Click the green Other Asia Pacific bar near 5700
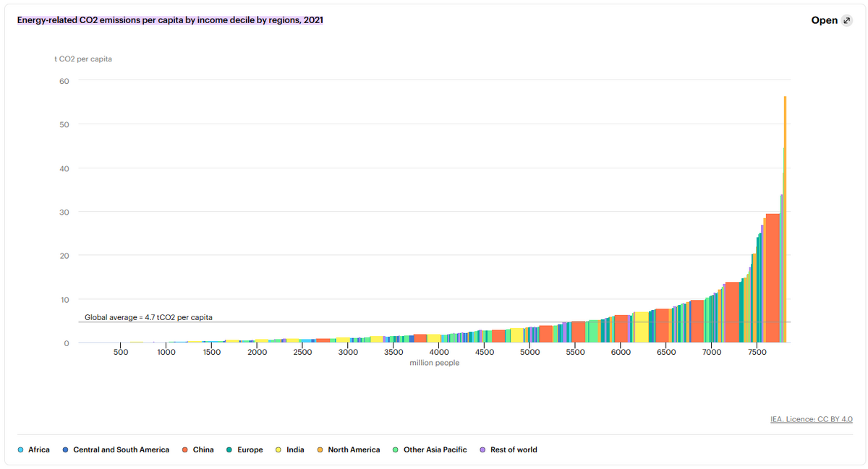This screenshot has width=868, height=469. point(594,332)
